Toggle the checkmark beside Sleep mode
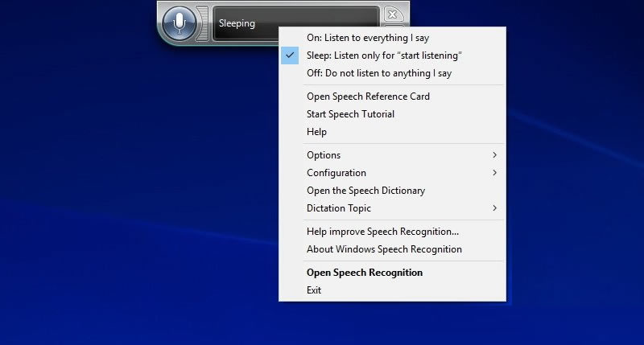Screen dimensions: 644x345 pyautogui.click(x=290, y=55)
